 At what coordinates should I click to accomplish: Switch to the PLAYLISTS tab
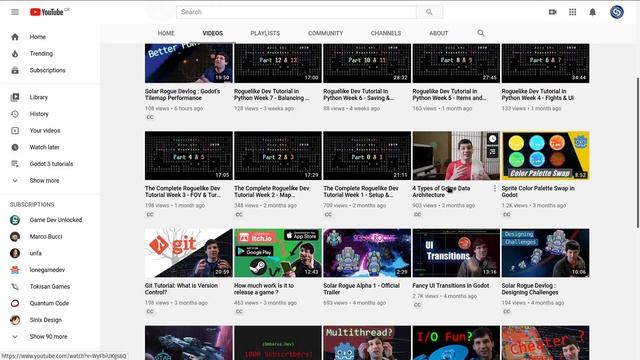coord(265,33)
